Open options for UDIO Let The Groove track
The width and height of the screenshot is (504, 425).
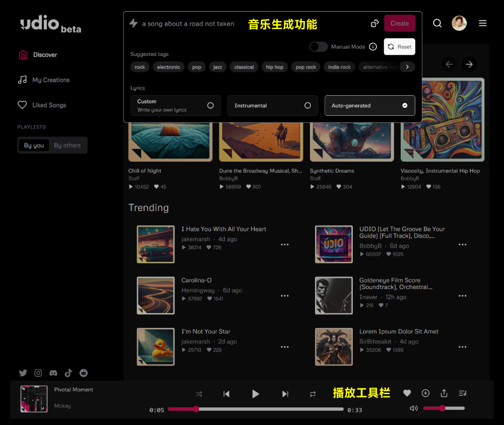tap(462, 244)
